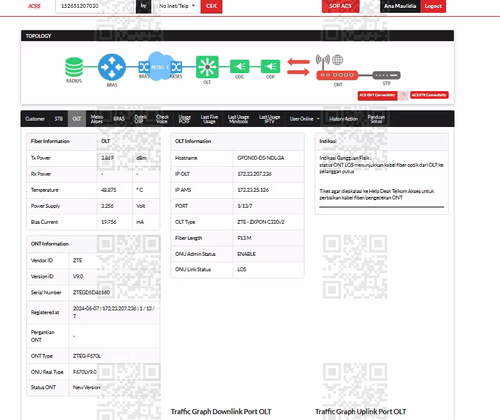The width and height of the screenshot is (500, 420).
Task: Click the IP OLT value 172.22.207.236
Action: (254, 174)
